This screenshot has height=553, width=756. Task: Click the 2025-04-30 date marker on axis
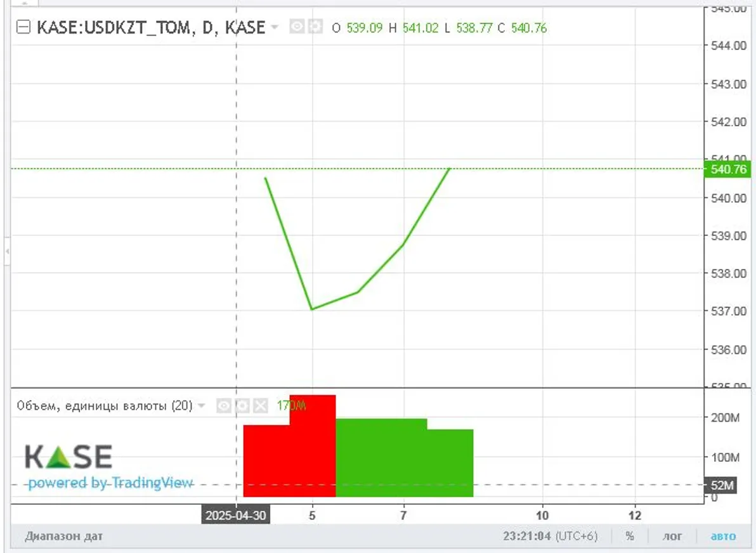coord(236,516)
